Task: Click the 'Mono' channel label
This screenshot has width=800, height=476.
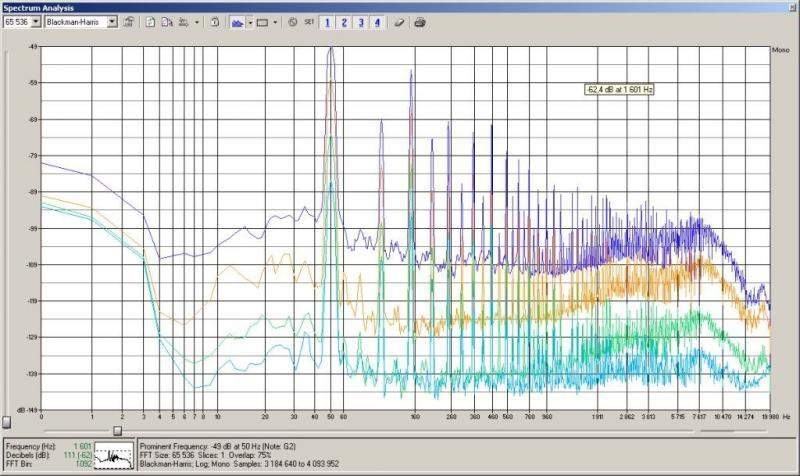Action: pos(781,50)
